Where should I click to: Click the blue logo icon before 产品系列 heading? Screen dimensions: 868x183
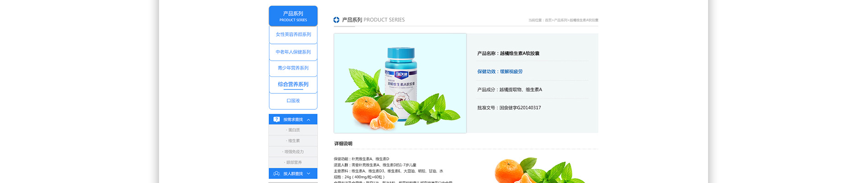pos(336,20)
